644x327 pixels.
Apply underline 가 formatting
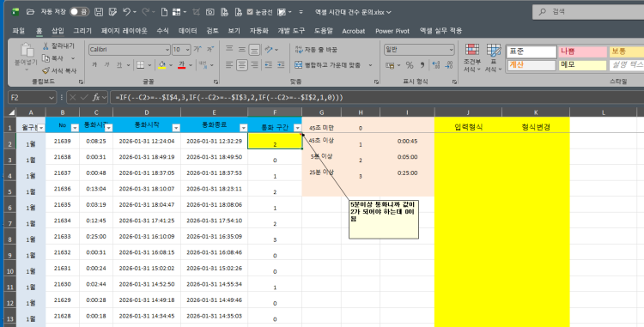(119, 65)
